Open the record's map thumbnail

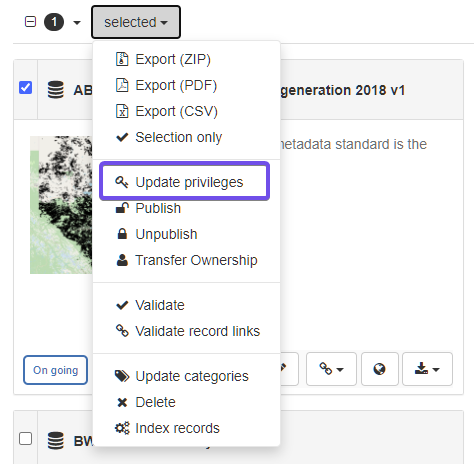click(61, 205)
